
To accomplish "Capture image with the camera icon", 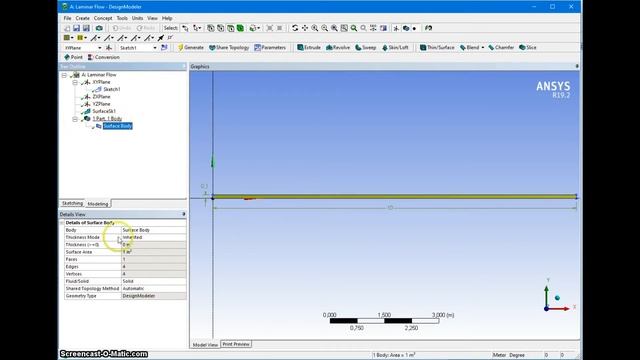I will coord(99,28).
